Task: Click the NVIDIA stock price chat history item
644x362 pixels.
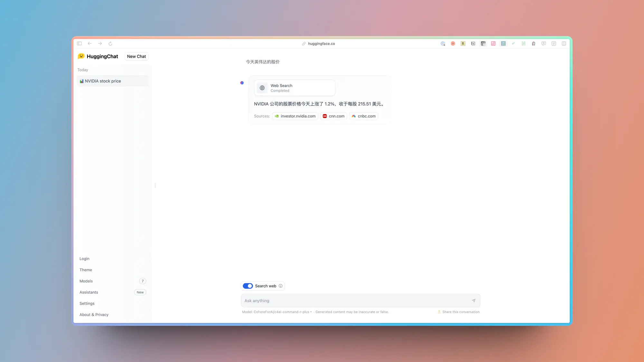Action: (112, 81)
